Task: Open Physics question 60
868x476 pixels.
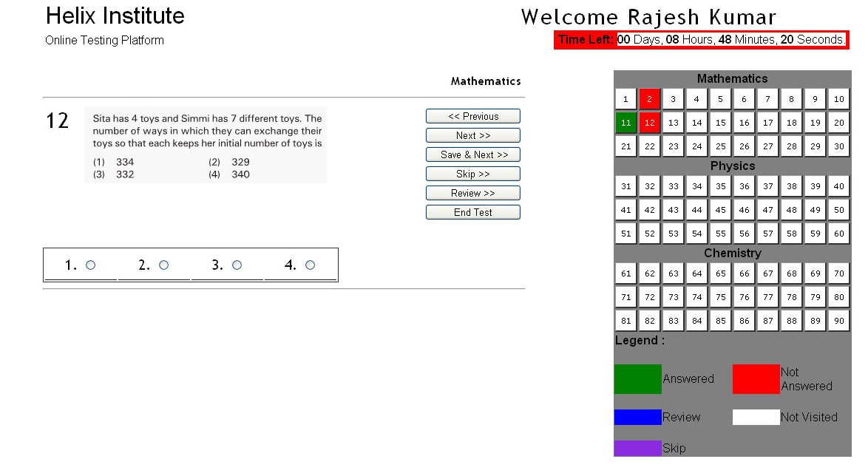Action: tap(838, 234)
